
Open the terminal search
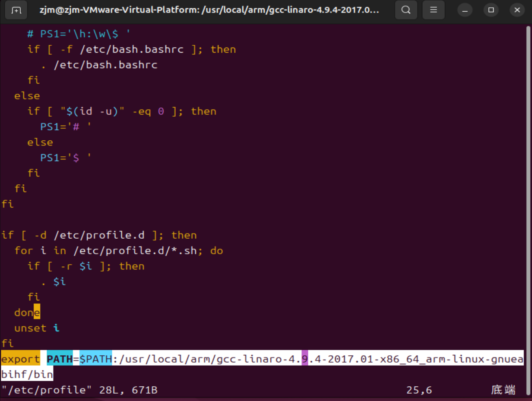(406, 9)
